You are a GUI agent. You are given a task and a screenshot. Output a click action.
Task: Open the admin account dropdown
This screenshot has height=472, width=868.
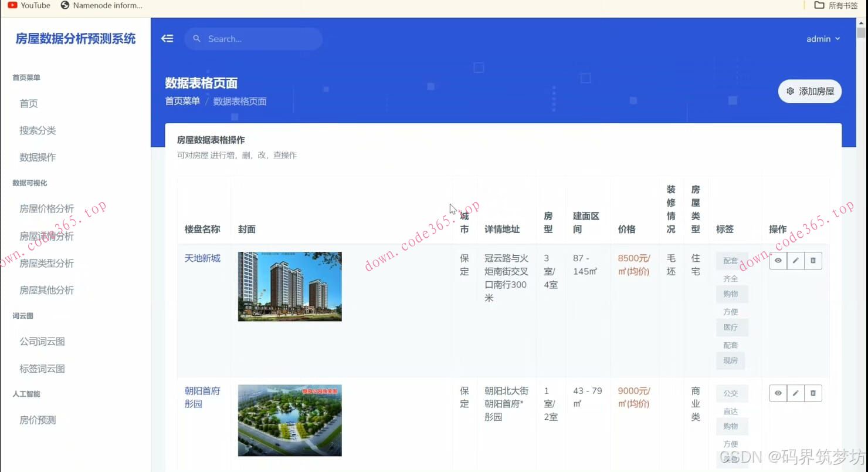coord(823,39)
